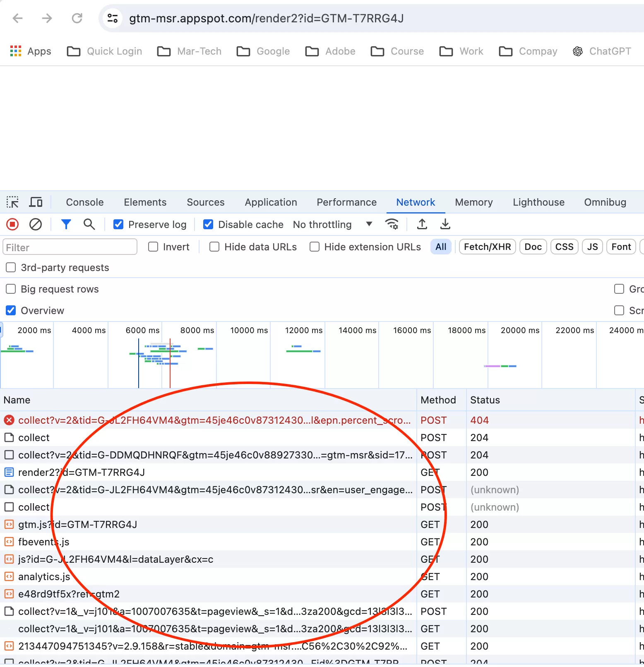The width and height of the screenshot is (644, 667).
Task: Select the analytics.js request row
Action: point(322,577)
